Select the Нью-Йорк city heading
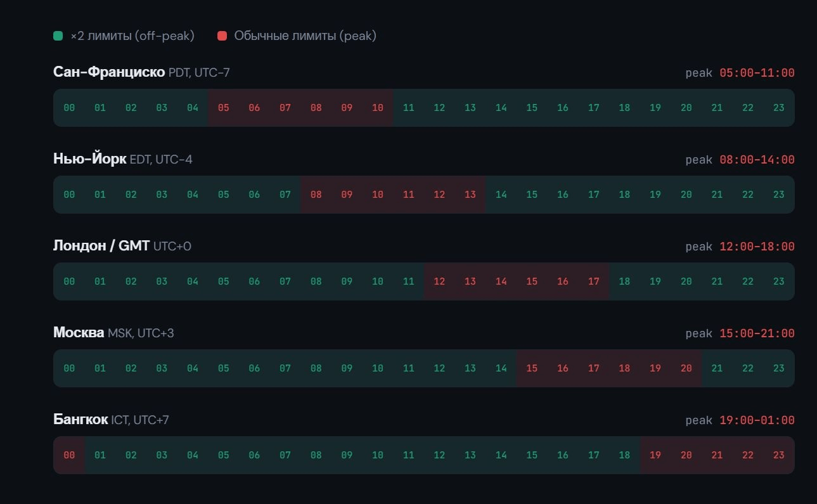This screenshot has height=504, width=817. (x=89, y=159)
